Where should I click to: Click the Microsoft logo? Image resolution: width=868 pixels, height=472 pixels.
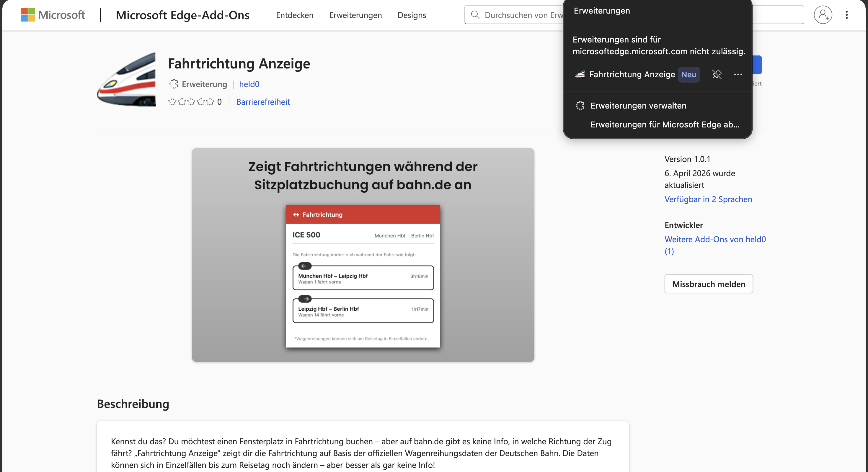pos(53,15)
